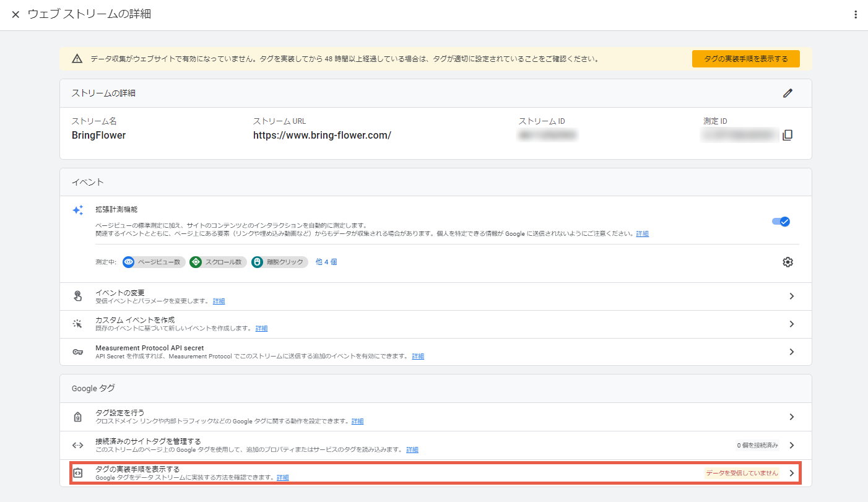Edit stream details with pencil icon

click(788, 93)
